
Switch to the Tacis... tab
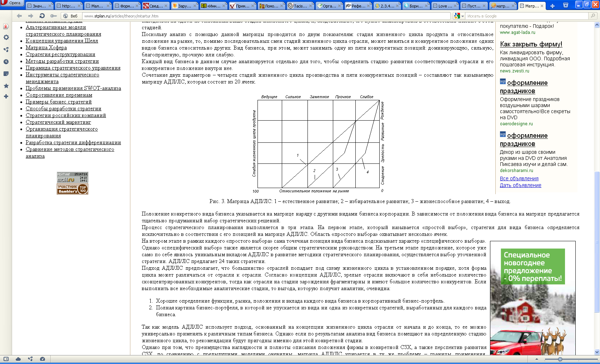point(301,6)
